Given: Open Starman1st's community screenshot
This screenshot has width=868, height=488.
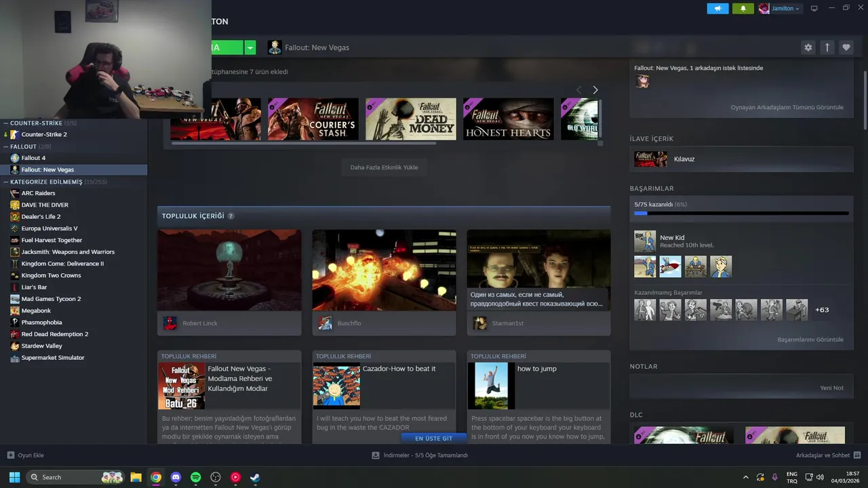Looking at the screenshot, I should point(538,270).
